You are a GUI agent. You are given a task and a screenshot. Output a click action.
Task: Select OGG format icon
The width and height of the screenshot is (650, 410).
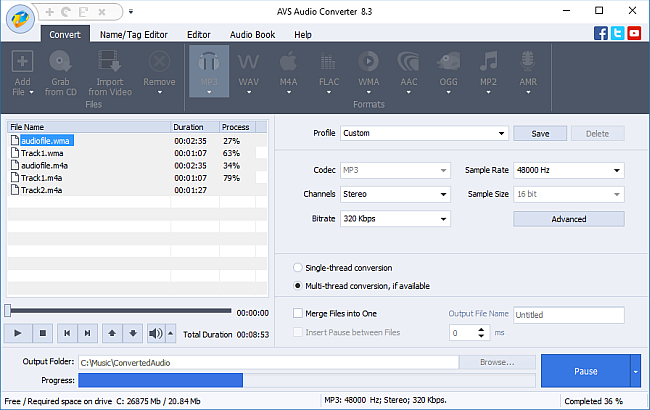[449, 62]
